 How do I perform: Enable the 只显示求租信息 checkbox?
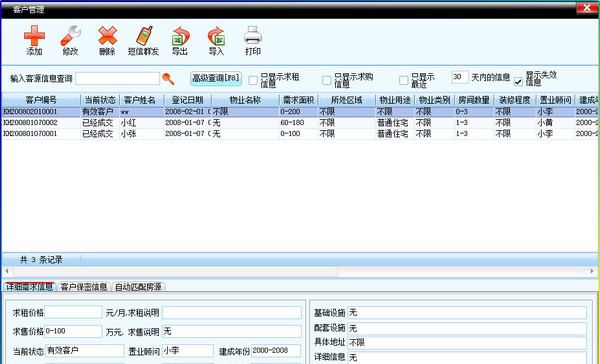253,80
